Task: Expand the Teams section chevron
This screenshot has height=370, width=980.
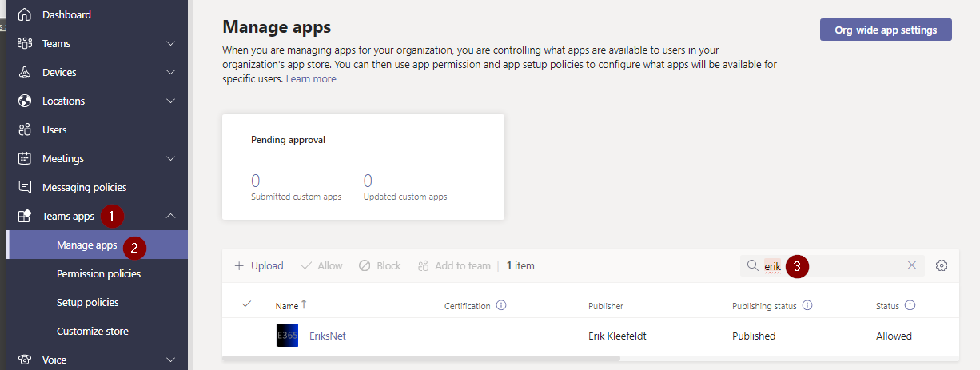Action: pyautogui.click(x=170, y=43)
